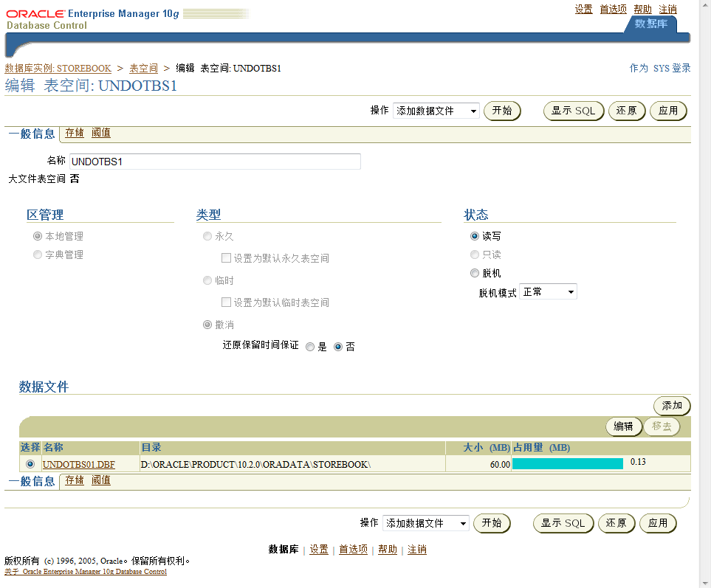Switch to the 存储 tab
The height and width of the screenshot is (588, 711).
[74, 133]
